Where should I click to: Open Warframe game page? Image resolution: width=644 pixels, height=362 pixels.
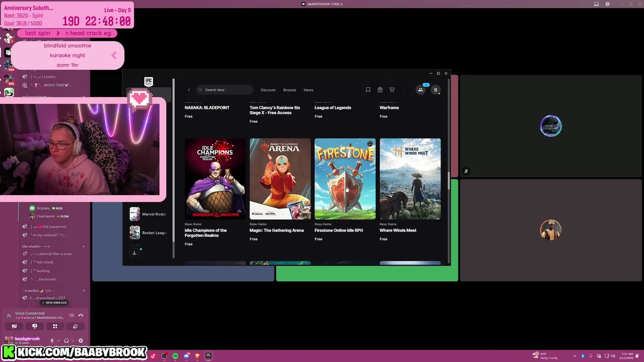click(389, 108)
